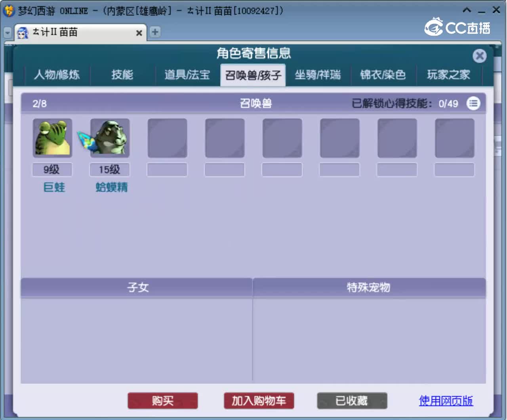507x420 pixels.
Task: Click the game mascot icon in title bar
Action: tap(7, 10)
